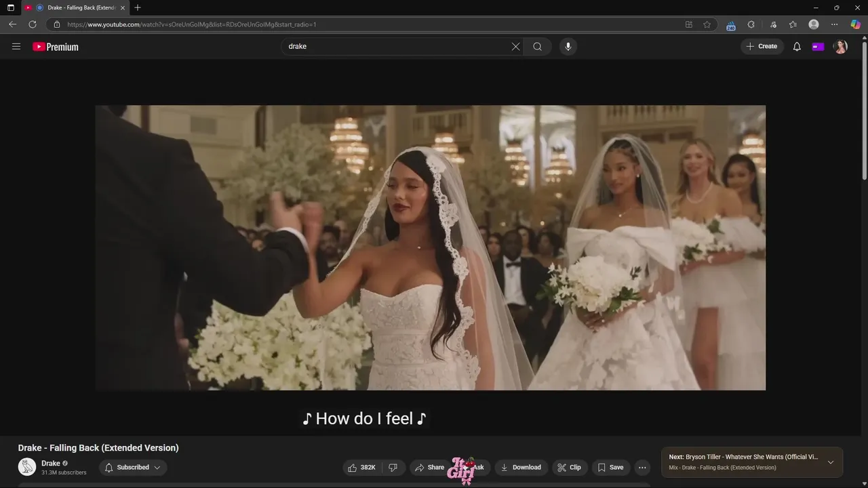Run the search with magnifier button
The width and height of the screenshot is (868, 488).
(x=537, y=47)
